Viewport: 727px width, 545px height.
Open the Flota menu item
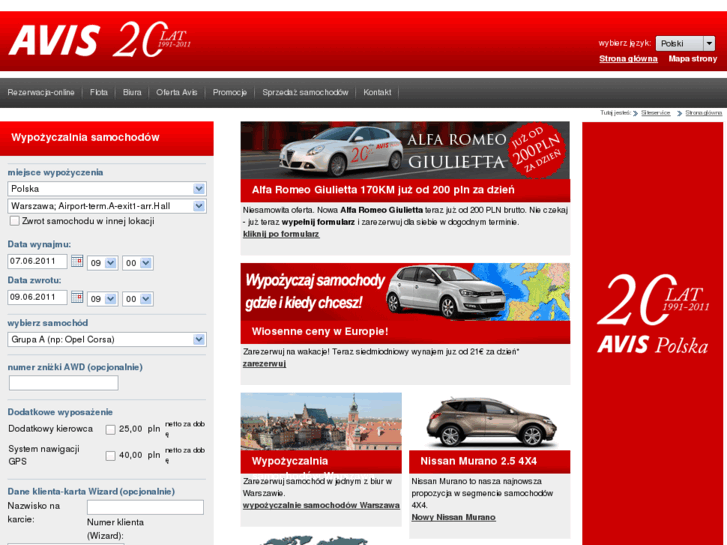point(99,92)
